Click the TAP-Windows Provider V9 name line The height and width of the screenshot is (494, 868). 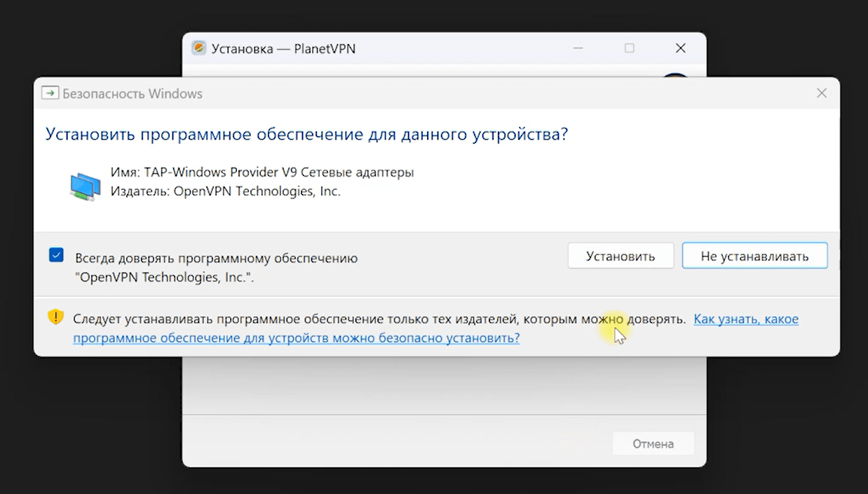[262, 172]
